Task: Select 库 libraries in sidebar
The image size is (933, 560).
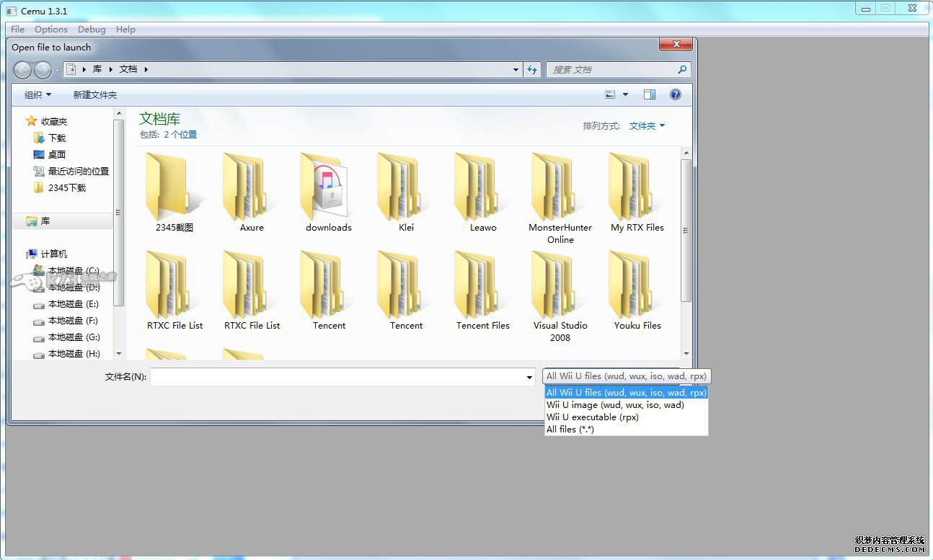Action: pos(62,221)
